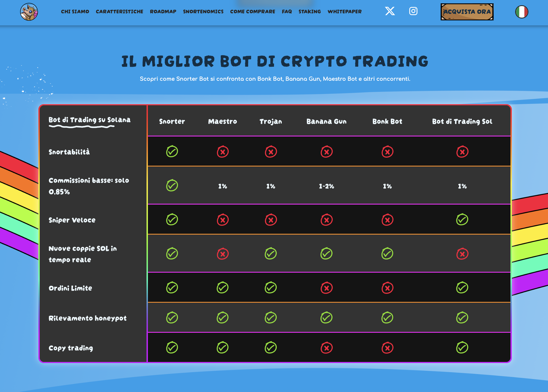The height and width of the screenshot is (392, 548).
Task: Open the Instagram social icon
Action: [413, 11]
